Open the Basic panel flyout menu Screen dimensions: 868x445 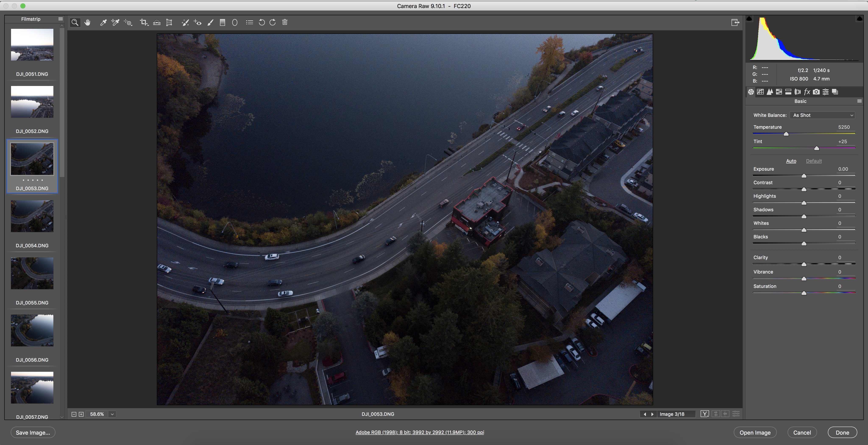pyautogui.click(x=859, y=101)
